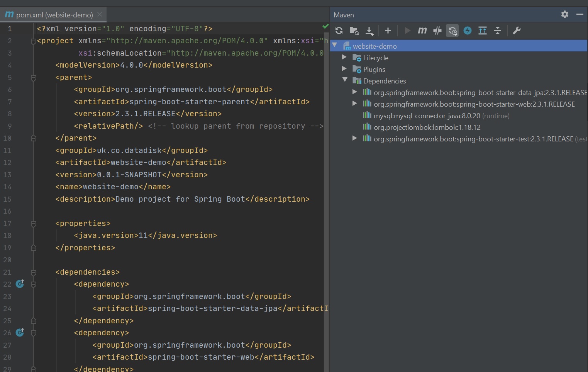Click Show Dependencies diagram icon
Image resolution: width=588 pixels, height=372 pixels.
(x=482, y=31)
